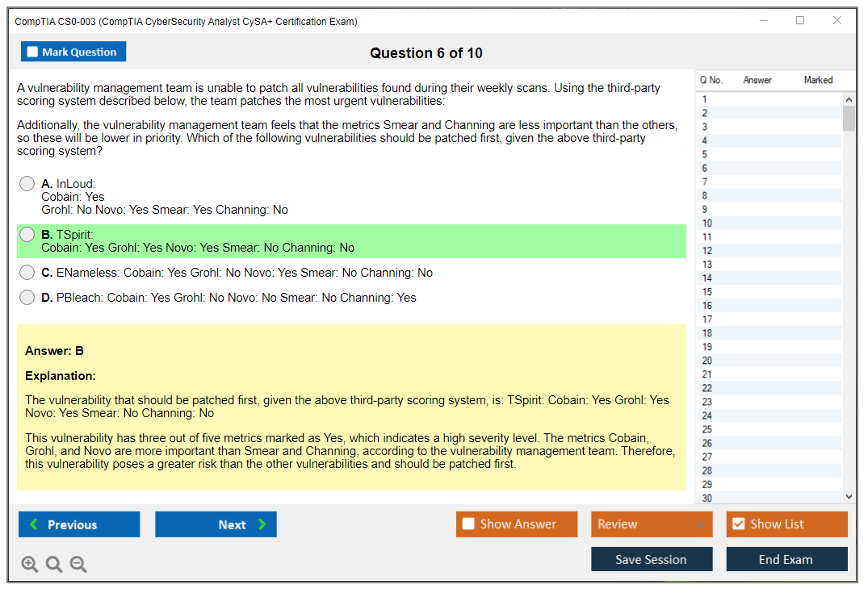
Task: Click the zoom out magnifier icon
Action: (78, 565)
